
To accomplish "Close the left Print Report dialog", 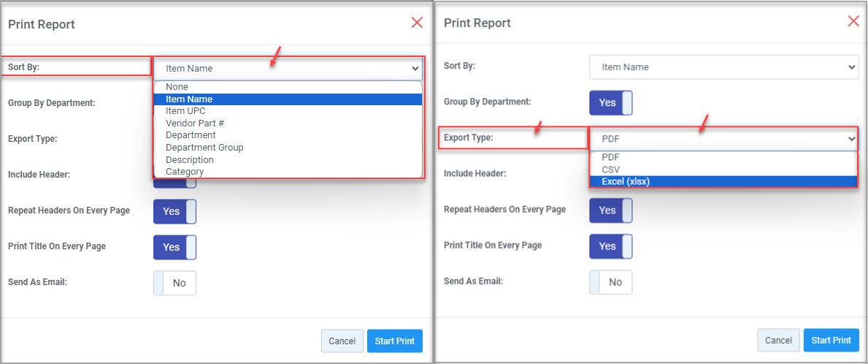I will click(417, 23).
